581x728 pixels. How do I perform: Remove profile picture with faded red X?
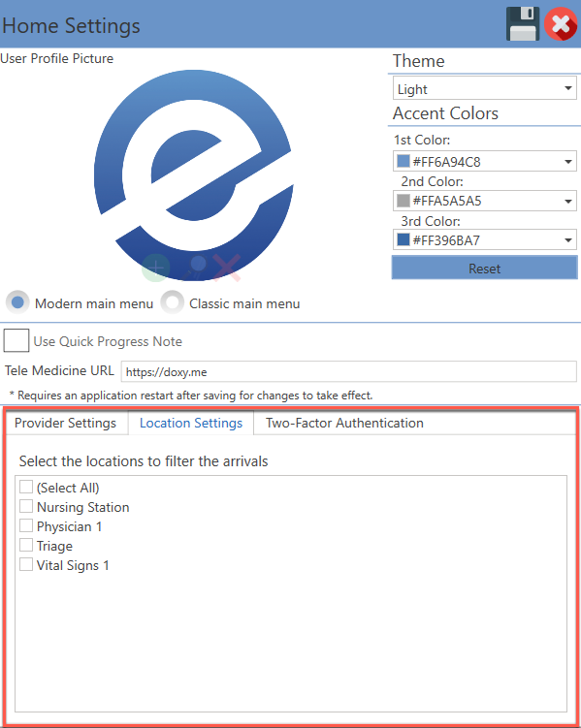tap(227, 268)
